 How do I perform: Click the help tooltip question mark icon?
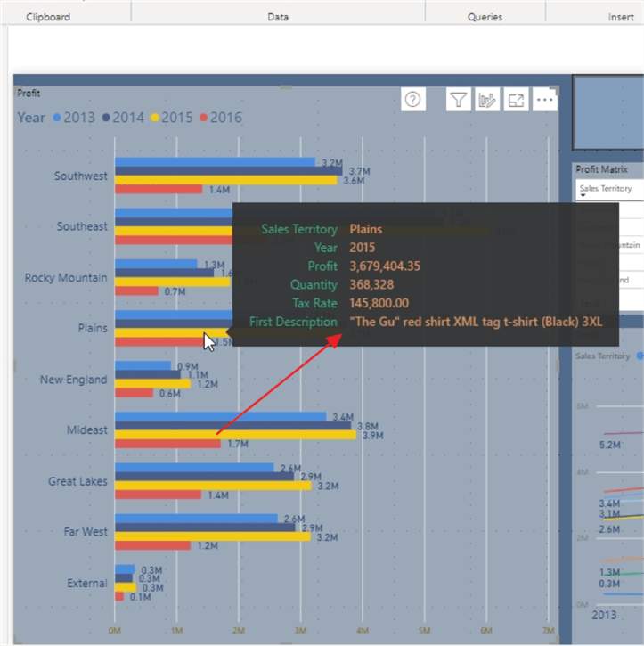coord(412,100)
